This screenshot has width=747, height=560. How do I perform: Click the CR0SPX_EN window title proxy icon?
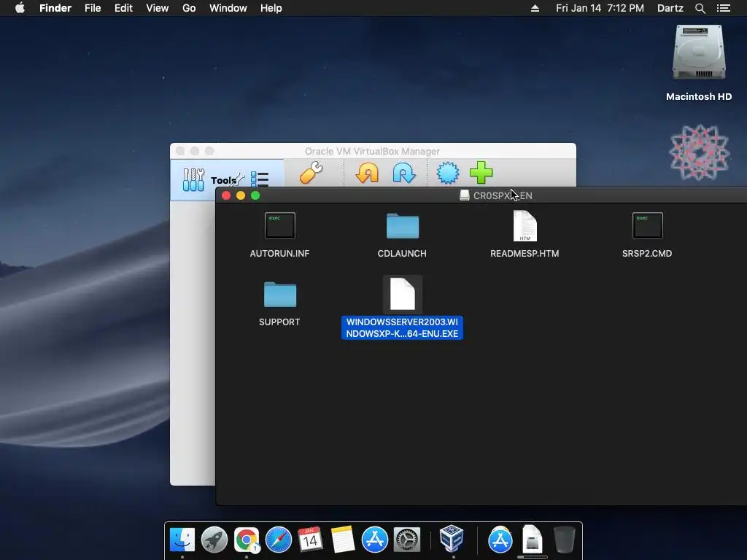(465, 195)
